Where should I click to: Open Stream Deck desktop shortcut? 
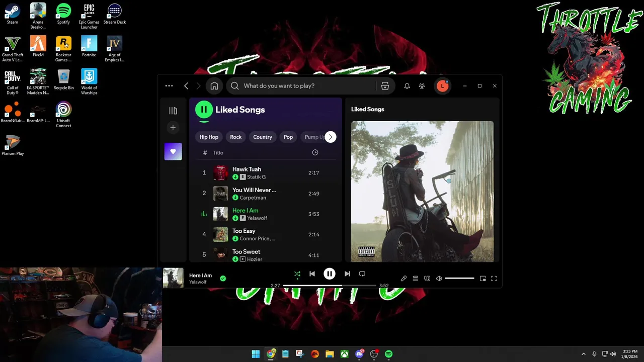115,14
